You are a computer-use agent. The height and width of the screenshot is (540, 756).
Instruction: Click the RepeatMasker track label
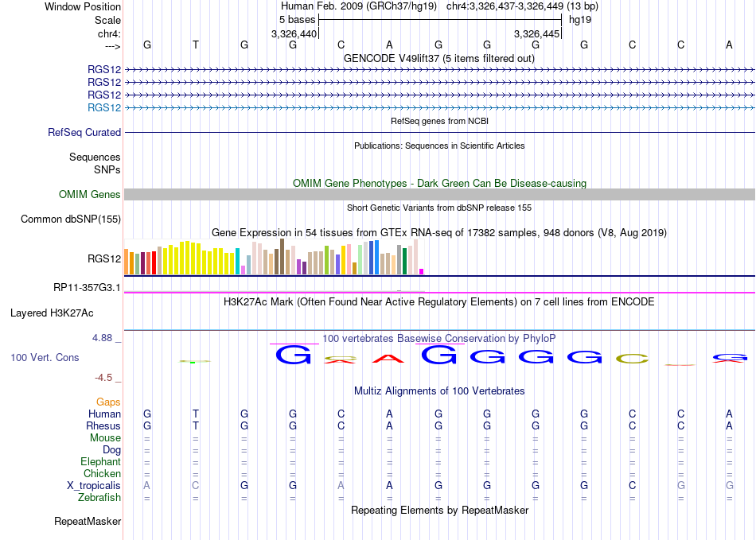(88, 521)
